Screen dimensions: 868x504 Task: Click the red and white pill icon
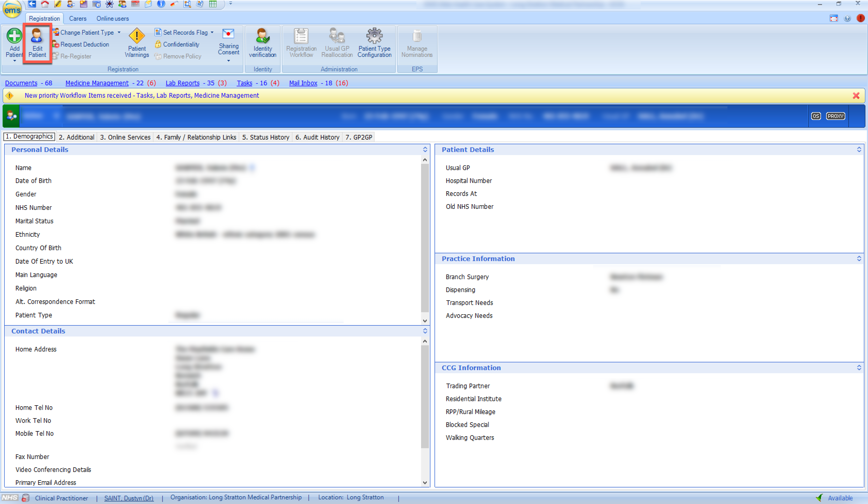point(174,4)
